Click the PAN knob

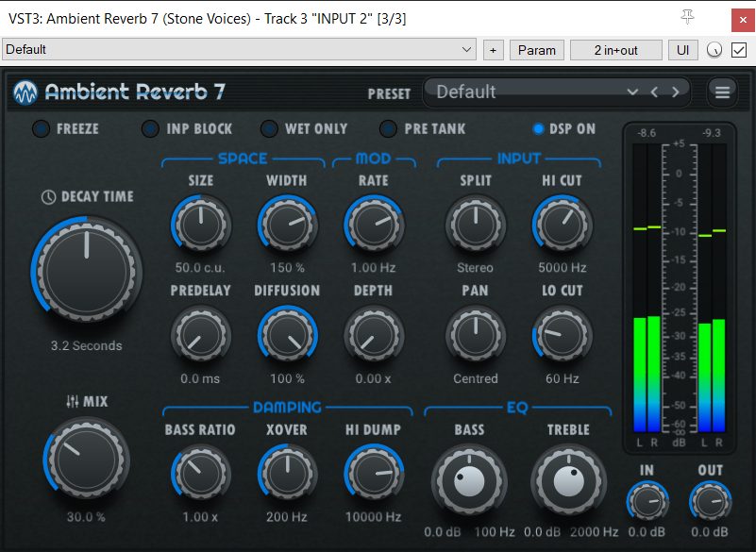476,335
